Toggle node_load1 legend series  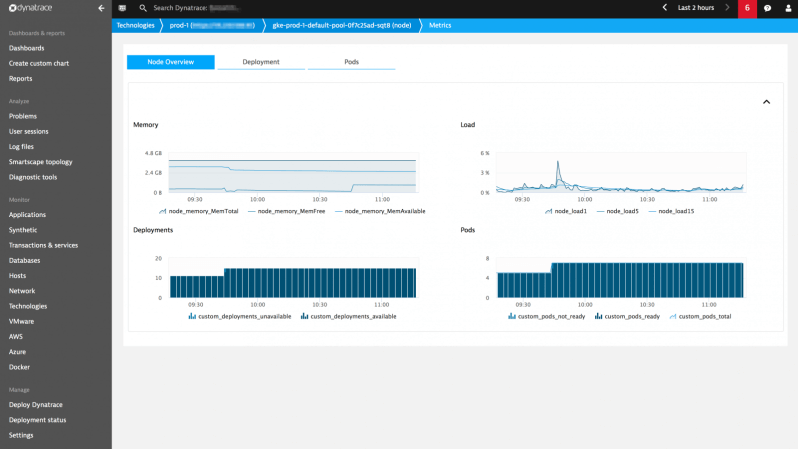pyautogui.click(x=566, y=211)
